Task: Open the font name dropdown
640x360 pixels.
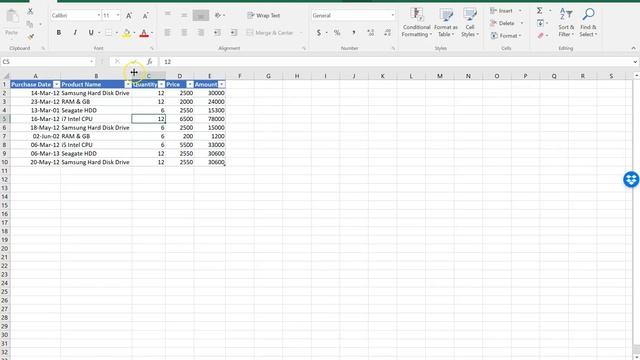Action: [99, 16]
